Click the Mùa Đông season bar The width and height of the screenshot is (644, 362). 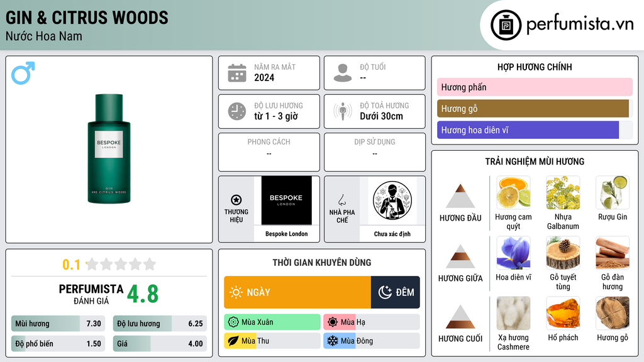click(x=372, y=341)
